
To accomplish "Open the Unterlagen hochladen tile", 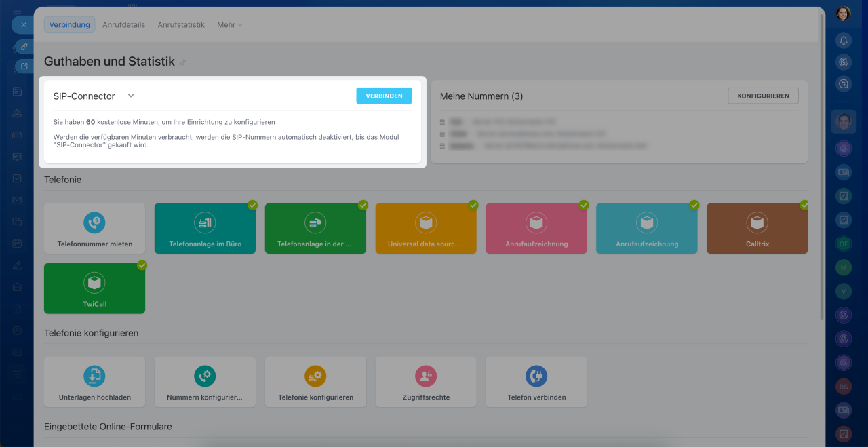I will pos(94,382).
